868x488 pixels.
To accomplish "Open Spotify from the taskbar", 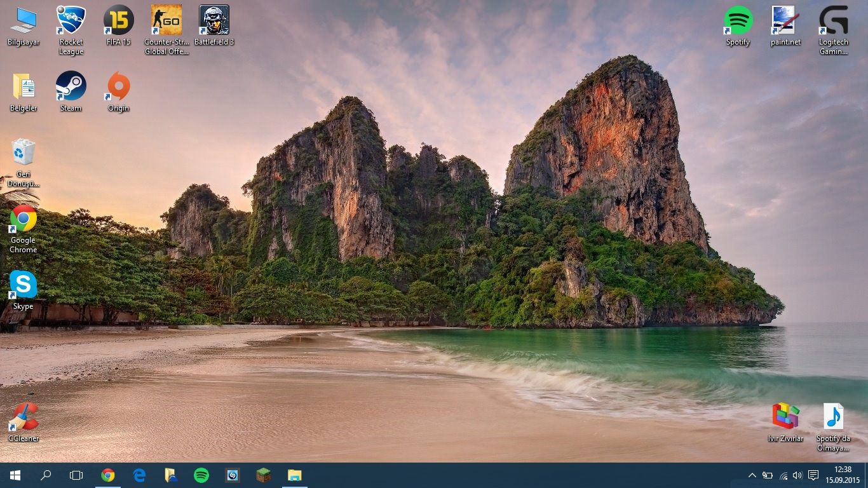I will tap(201, 475).
